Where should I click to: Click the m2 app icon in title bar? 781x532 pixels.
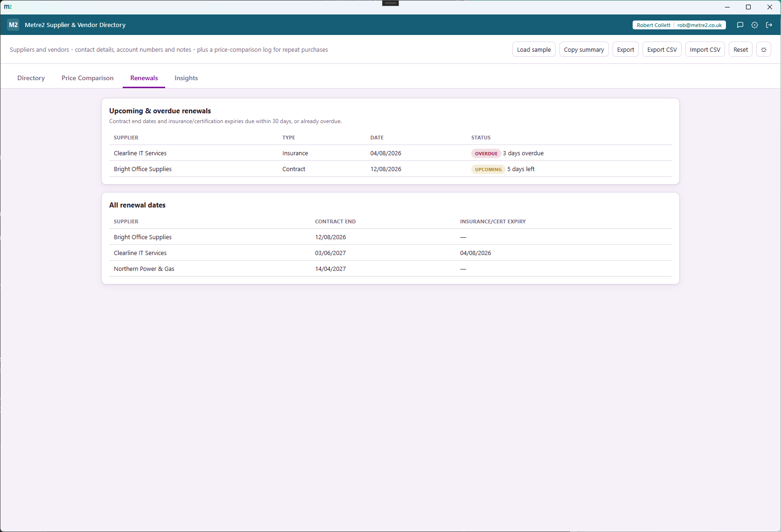[8, 7]
